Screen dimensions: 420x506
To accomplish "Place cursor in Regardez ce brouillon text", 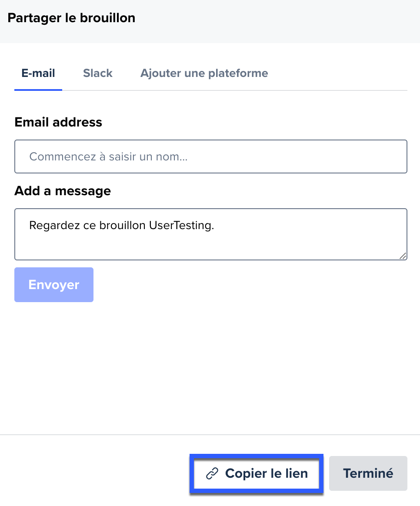I will (122, 225).
